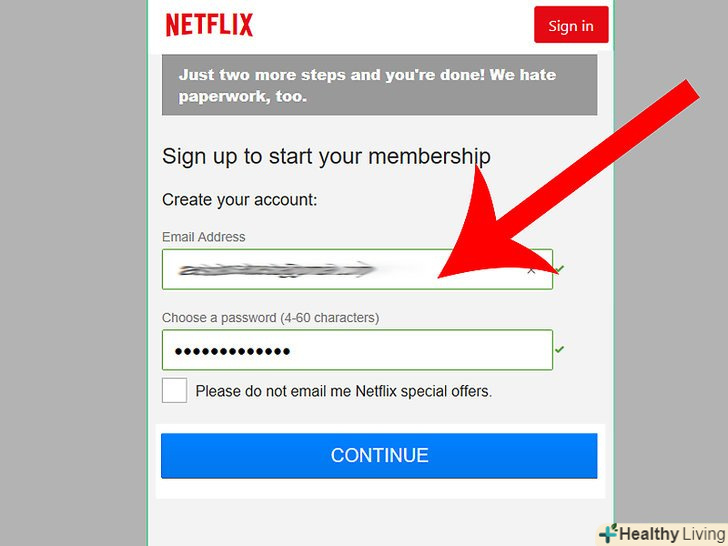The height and width of the screenshot is (546, 728).
Task: Tick the no special offers checkbox
Action: (175, 390)
